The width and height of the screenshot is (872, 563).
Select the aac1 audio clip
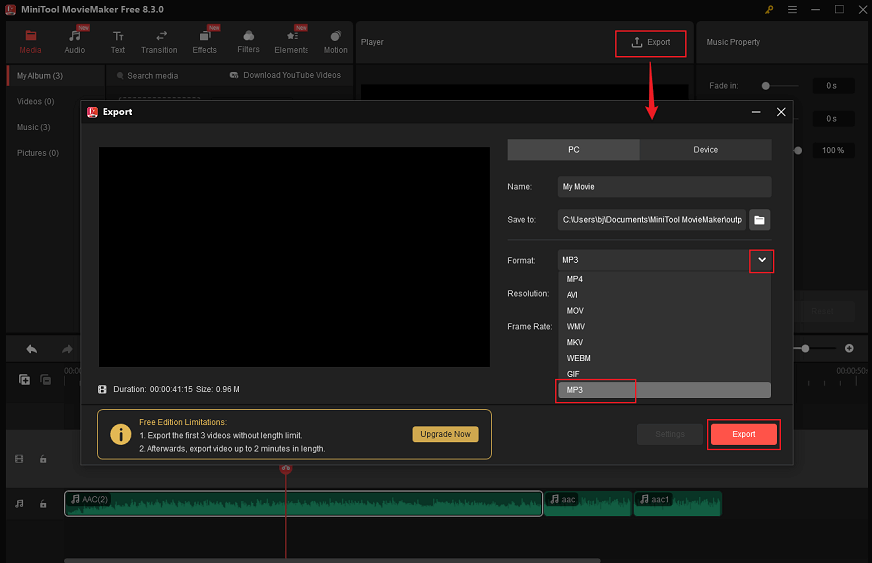[x=677, y=503]
